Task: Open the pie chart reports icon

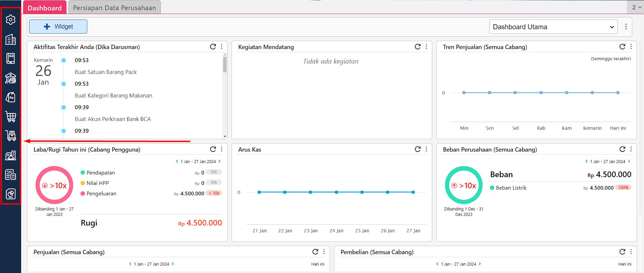Action: (x=11, y=194)
